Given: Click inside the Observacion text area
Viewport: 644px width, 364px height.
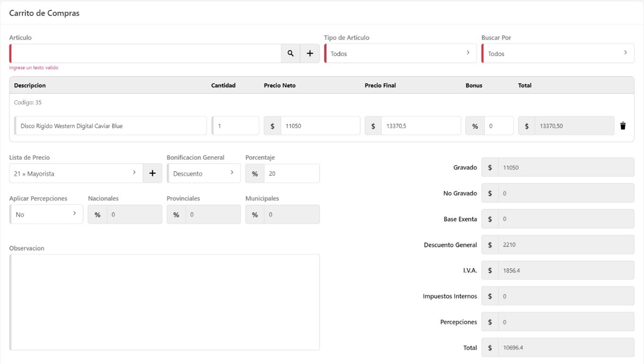Looking at the screenshot, I should 165,302.
